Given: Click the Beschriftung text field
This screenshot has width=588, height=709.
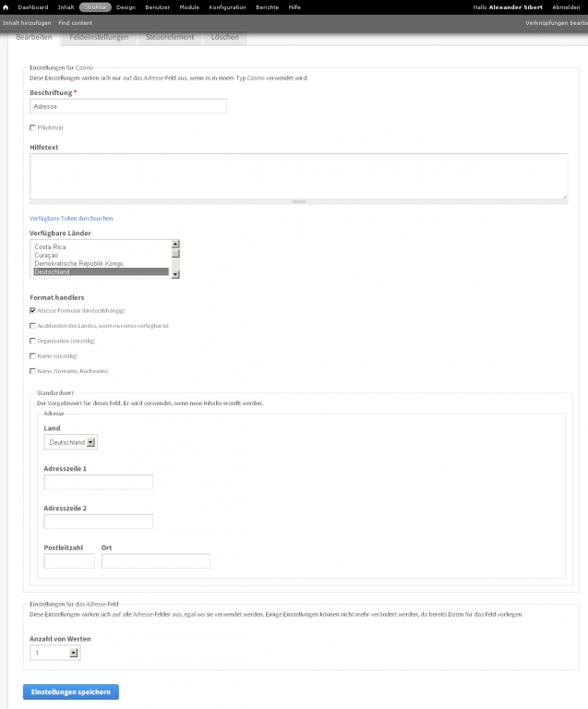Looking at the screenshot, I should click(x=128, y=106).
